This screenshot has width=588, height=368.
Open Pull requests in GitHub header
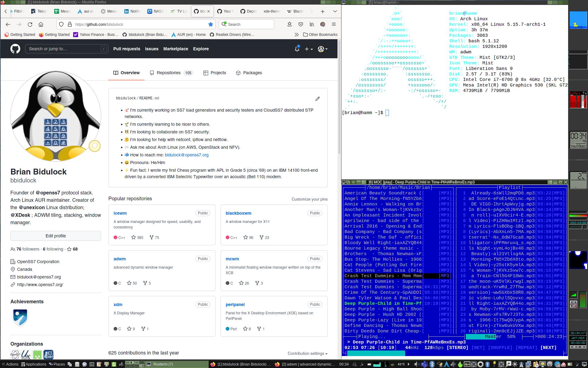126,49
